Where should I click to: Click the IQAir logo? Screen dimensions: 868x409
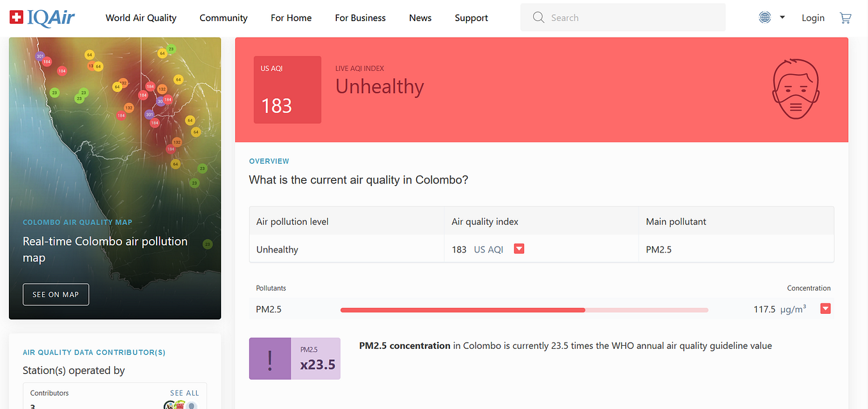pos(42,17)
